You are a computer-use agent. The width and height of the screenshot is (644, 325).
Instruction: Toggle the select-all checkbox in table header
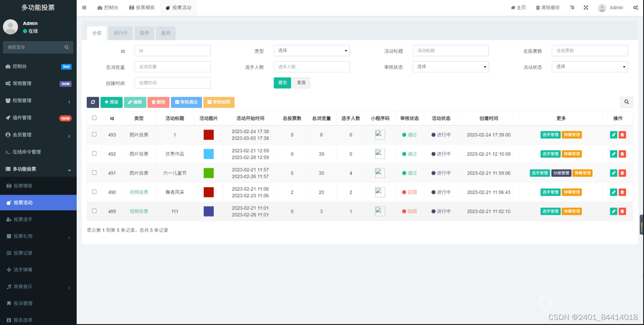point(94,118)
